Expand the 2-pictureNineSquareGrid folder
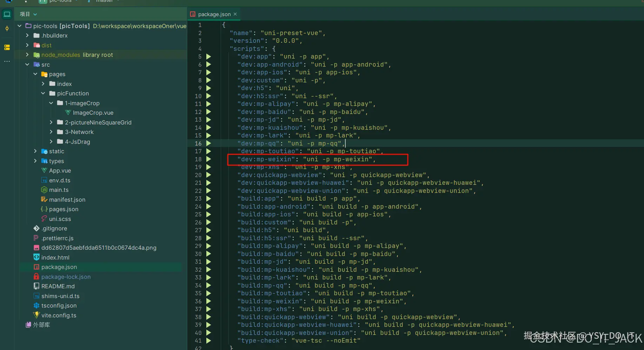Viewport: 644px width, 350px height. coord(51,122)
